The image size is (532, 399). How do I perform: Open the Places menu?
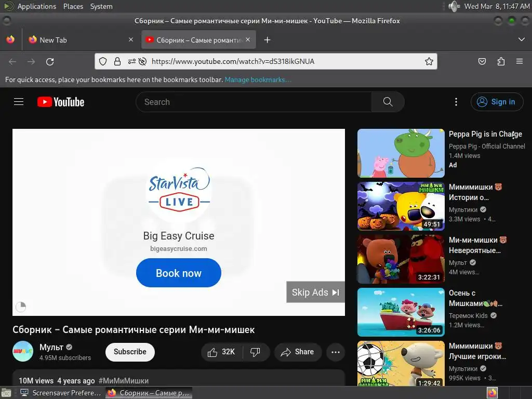click(73, 6)
